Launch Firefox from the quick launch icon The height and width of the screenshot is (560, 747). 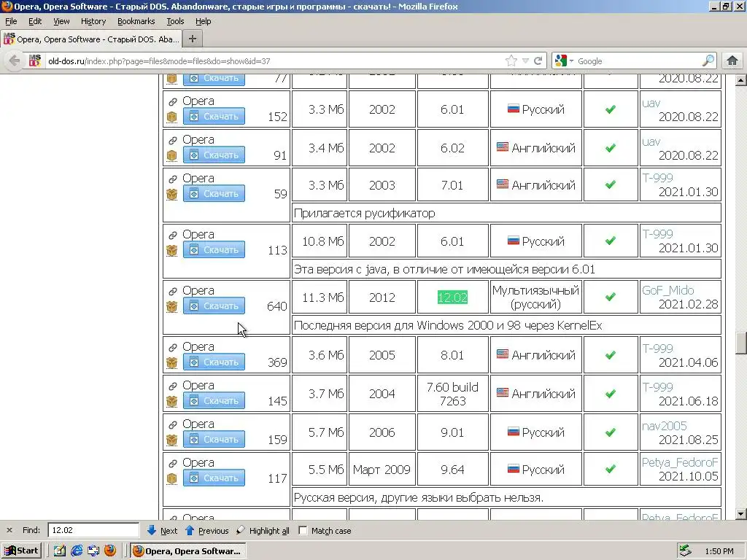point(110,551)
